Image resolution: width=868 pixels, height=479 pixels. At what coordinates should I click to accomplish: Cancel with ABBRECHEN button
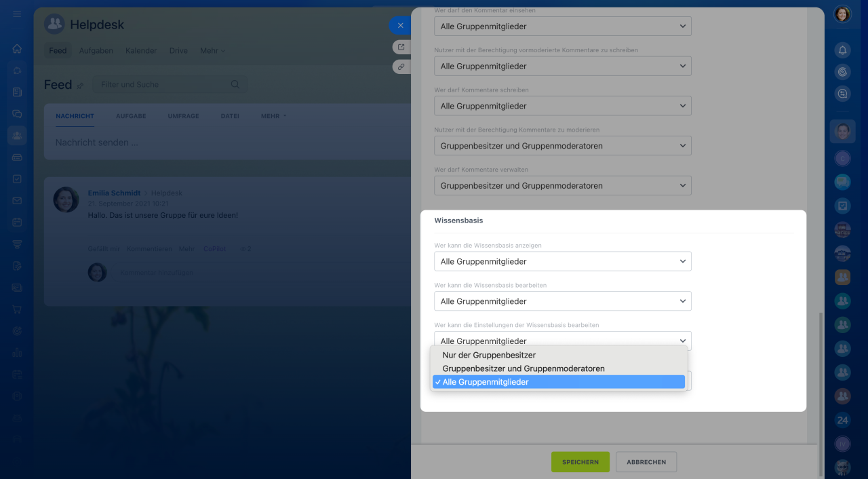click(646, 462)
